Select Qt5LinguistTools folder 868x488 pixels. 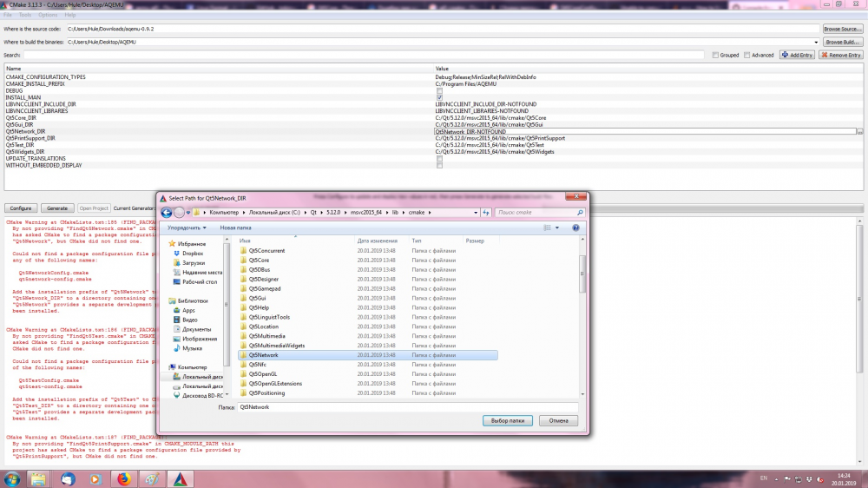(x=269, y=317)
